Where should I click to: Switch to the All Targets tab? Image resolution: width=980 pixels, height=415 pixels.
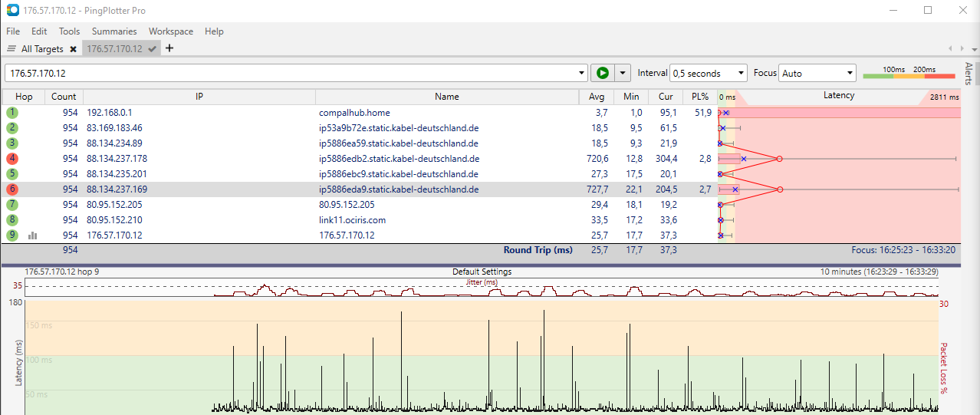pyautogui.click(x=42, y=49)
